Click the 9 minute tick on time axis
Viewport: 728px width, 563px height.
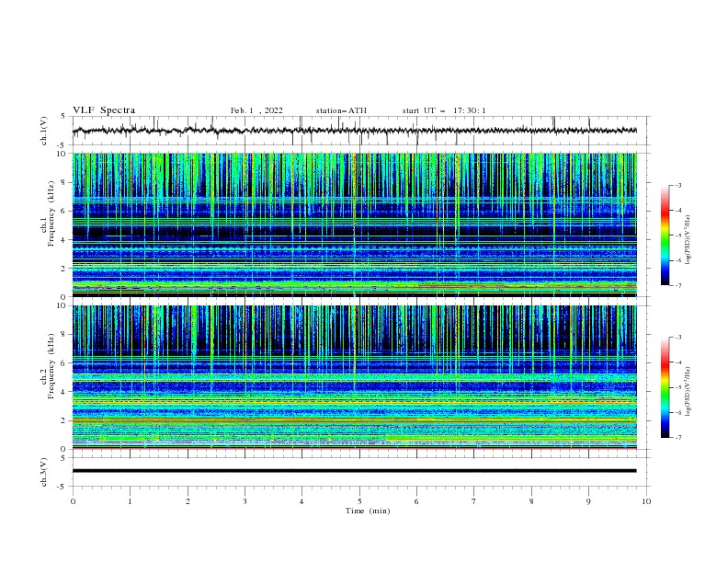(x=588, y=501)
